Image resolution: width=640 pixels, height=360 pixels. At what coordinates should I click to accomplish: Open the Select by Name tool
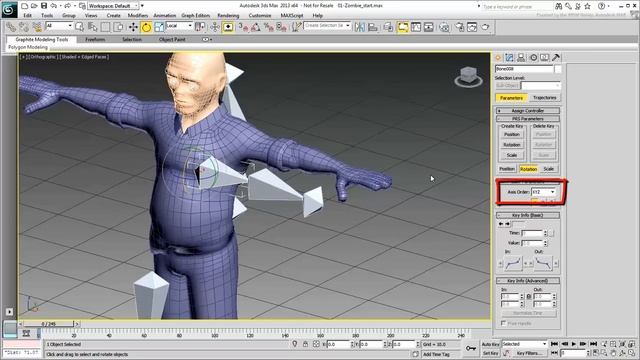click(93, 27)
